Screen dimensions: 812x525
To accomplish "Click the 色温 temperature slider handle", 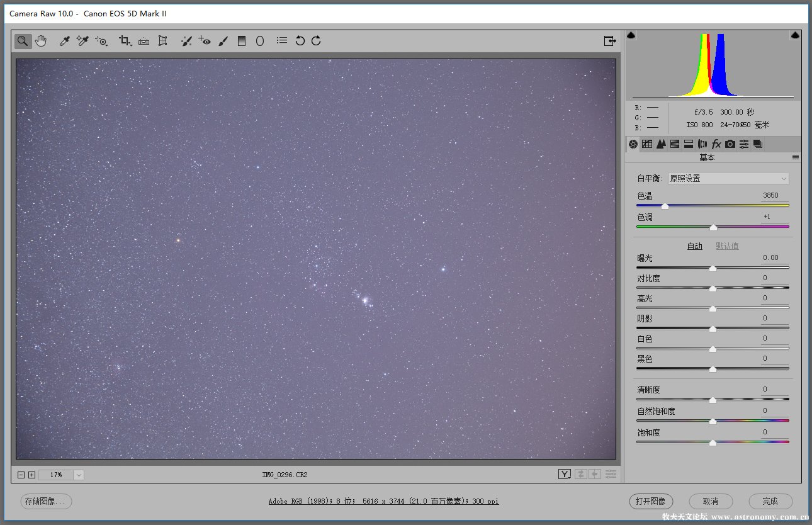I will pyautogui.click(x=665, y=206).
